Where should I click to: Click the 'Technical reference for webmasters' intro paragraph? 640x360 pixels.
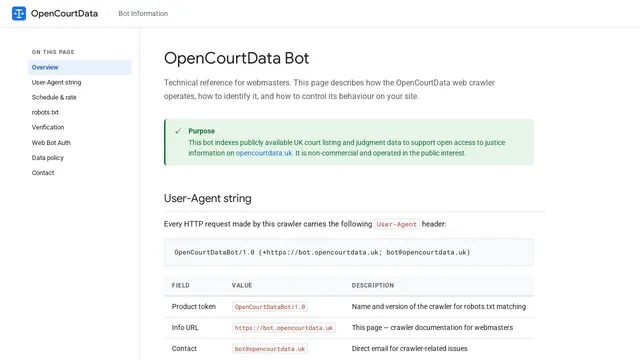(329, 89)
